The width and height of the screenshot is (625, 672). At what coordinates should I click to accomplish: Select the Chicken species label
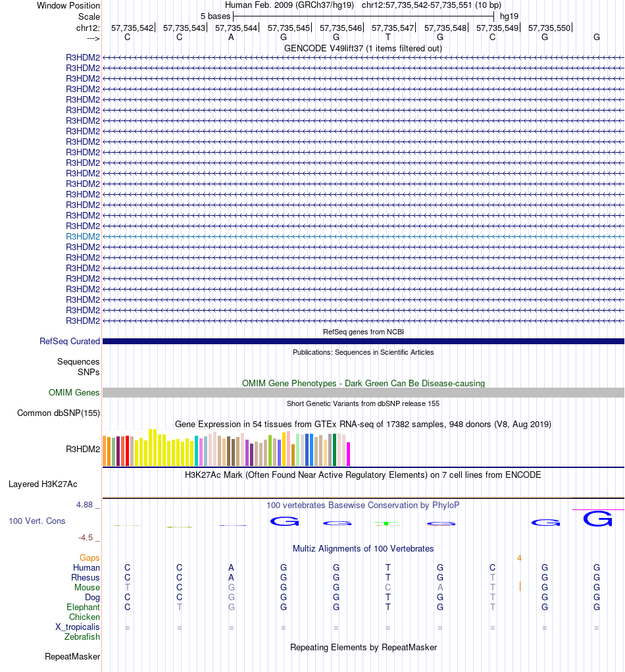click(84, 617)
